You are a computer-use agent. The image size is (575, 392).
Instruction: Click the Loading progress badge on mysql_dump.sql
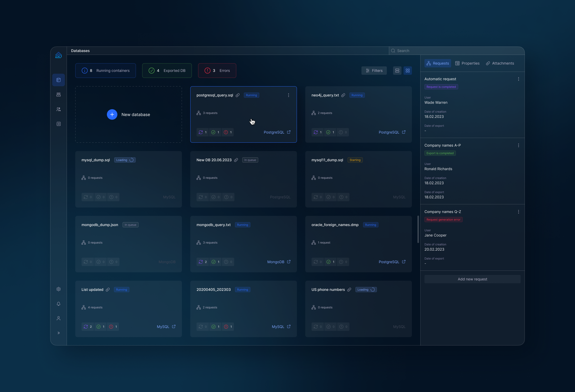125,160
